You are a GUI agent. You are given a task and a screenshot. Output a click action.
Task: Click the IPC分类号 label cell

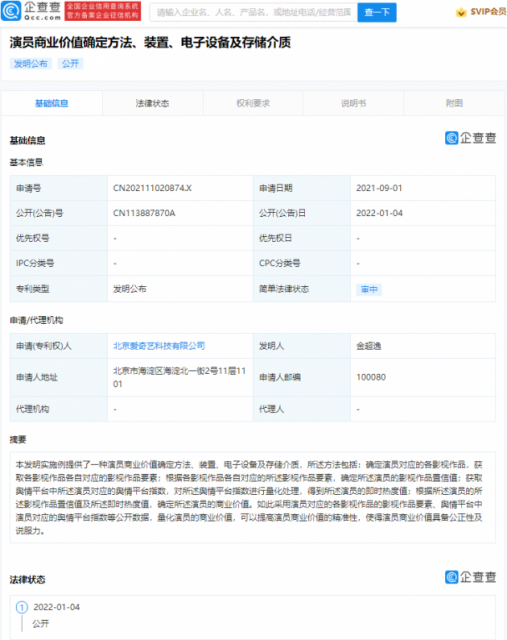tap(59, 263)
